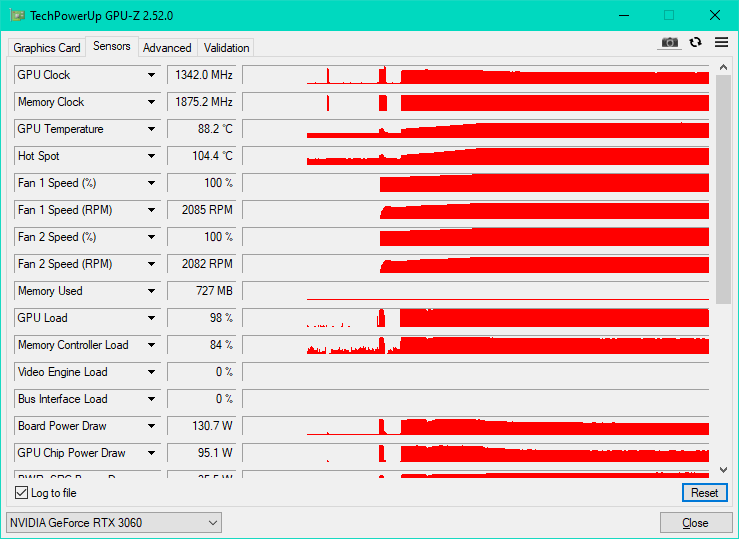The height and width of the screenshot is (539, 739).
Task: Click the Memory Used value 727 MB
Action: tap(202, 291)
